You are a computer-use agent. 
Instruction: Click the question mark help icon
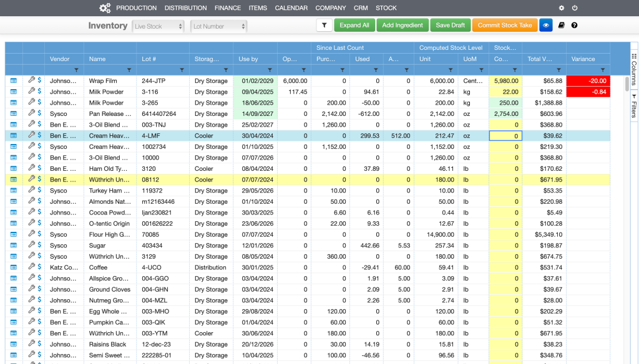click(574, 26)
